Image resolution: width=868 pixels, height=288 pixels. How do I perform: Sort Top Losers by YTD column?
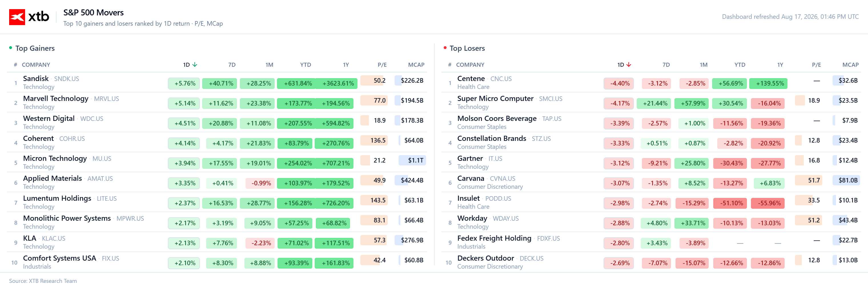tap(740, 65)
